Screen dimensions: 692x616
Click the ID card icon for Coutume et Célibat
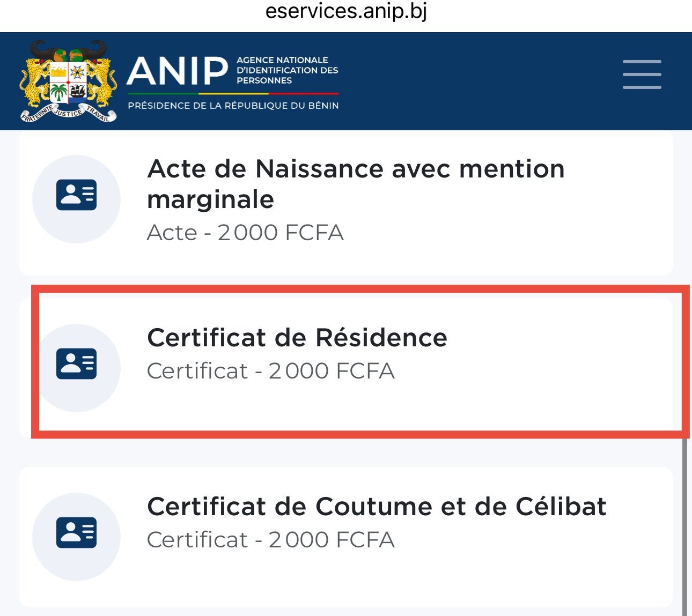[76, 532]
